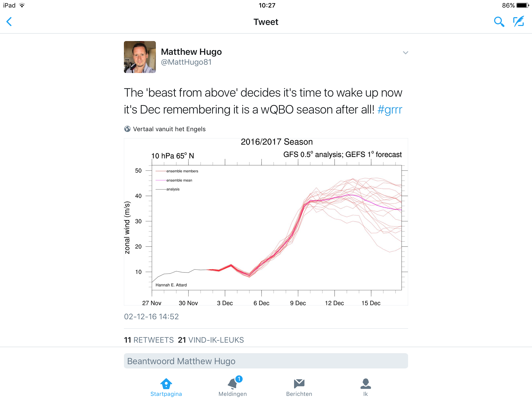Tap the Matthew Hugo display name
The width and height of the screenshot is (532, 399).
tap(191, 52)
